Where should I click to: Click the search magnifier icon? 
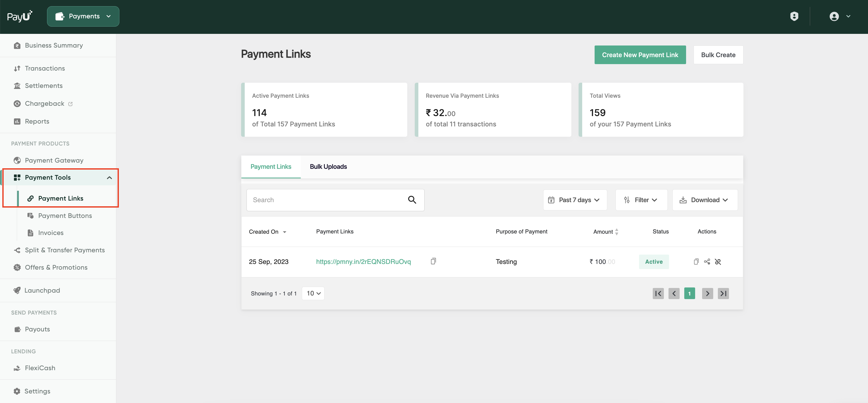tap(412, 200)
